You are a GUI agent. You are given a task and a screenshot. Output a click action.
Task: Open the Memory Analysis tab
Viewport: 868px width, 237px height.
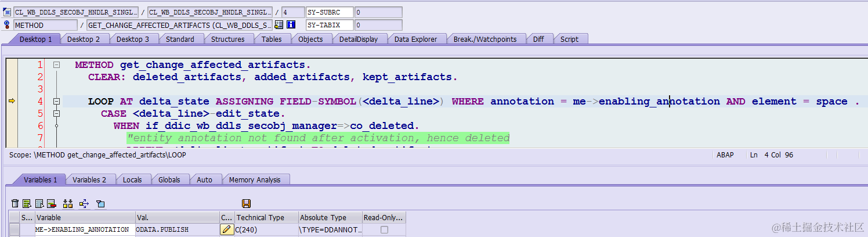(x=254, y=180)
